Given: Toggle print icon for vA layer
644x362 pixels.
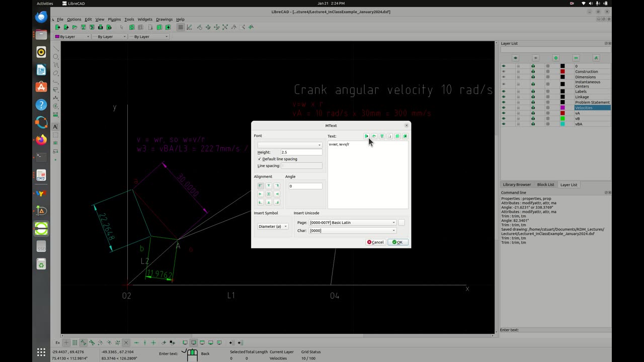Looking at the screenshot, I should coord(533,113).
